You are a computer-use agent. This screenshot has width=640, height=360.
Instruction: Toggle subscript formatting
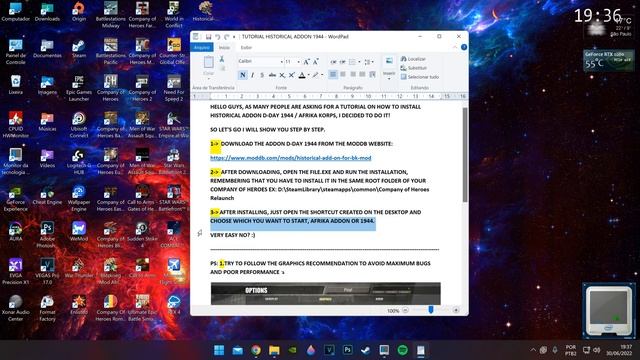282,75
